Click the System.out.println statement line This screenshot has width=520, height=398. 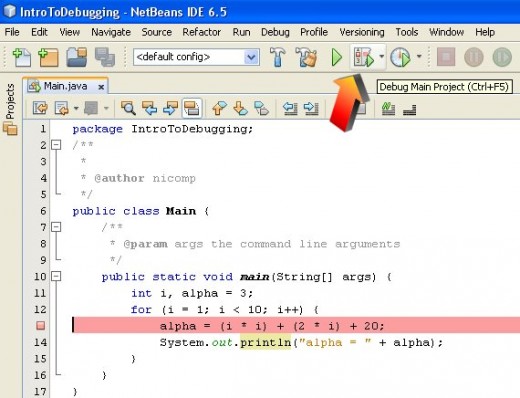[301, 343]
